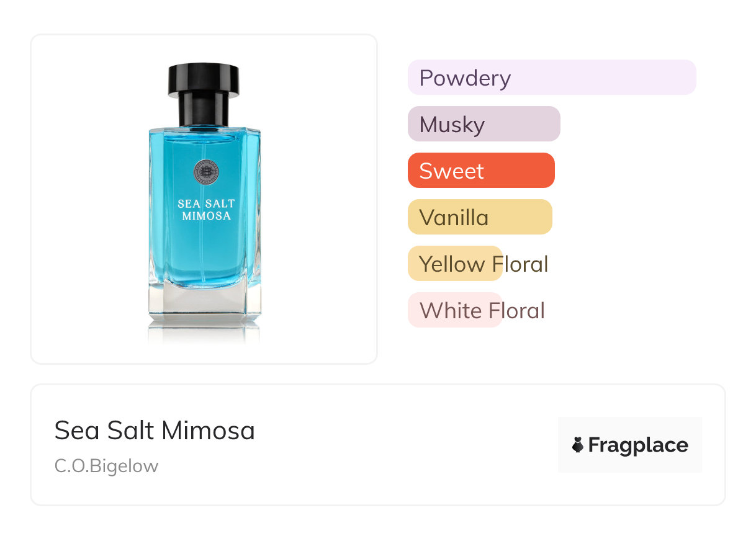
Task: Click the bottle's reflection beneath its base
Action: [204, 334]
